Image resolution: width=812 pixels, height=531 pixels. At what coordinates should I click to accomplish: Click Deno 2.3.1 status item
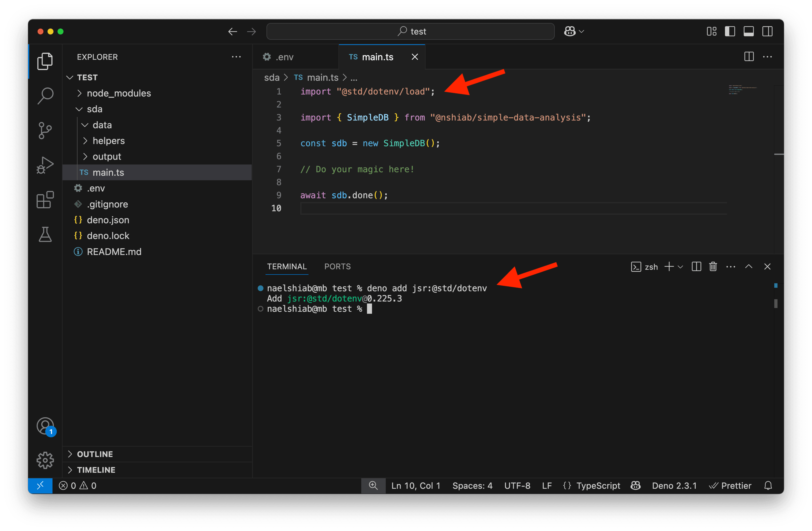(674, 485)
